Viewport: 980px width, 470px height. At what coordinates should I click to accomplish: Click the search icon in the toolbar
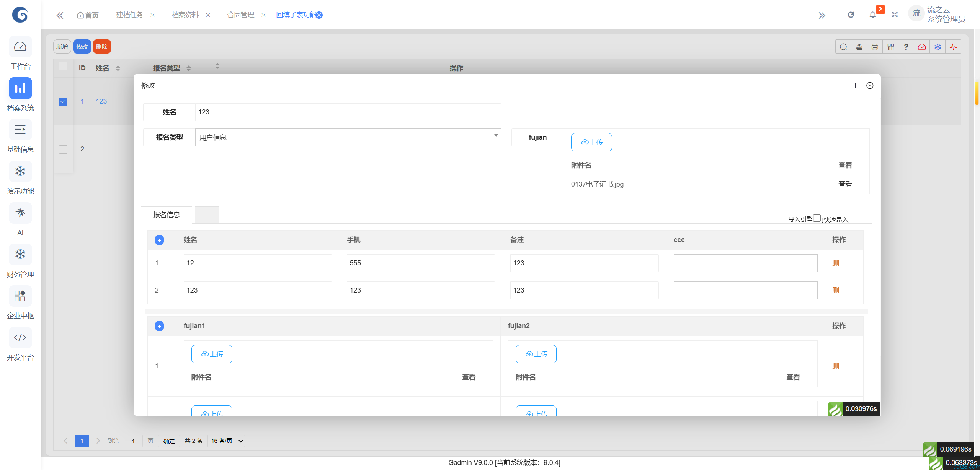[843, 47]
